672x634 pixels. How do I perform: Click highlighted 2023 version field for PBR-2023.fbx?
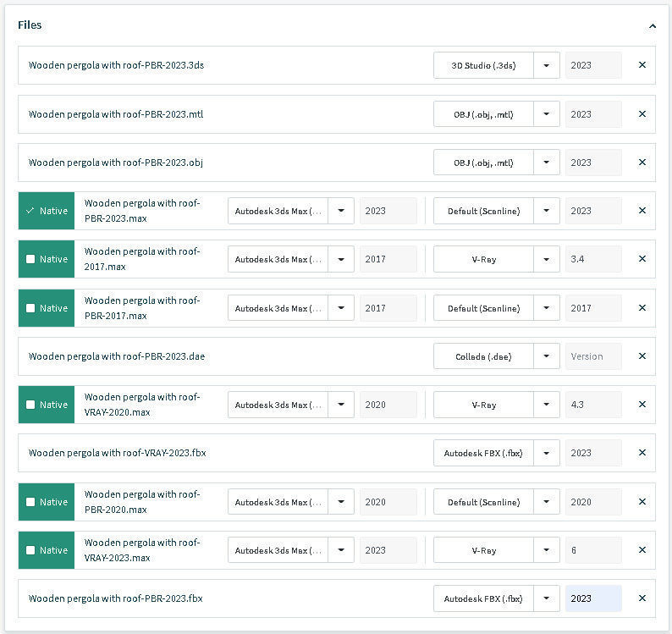coord(592,598)
